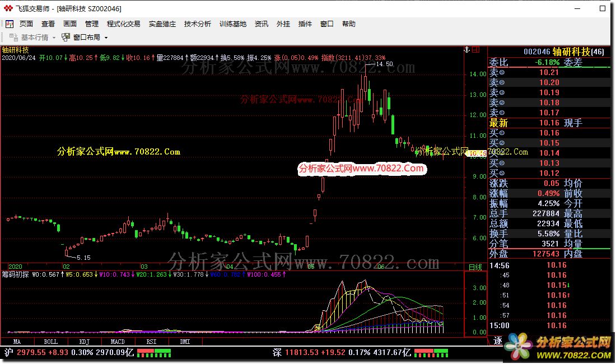Click the 10.15 buy price
Screen dimensions: 616x364
549,143
